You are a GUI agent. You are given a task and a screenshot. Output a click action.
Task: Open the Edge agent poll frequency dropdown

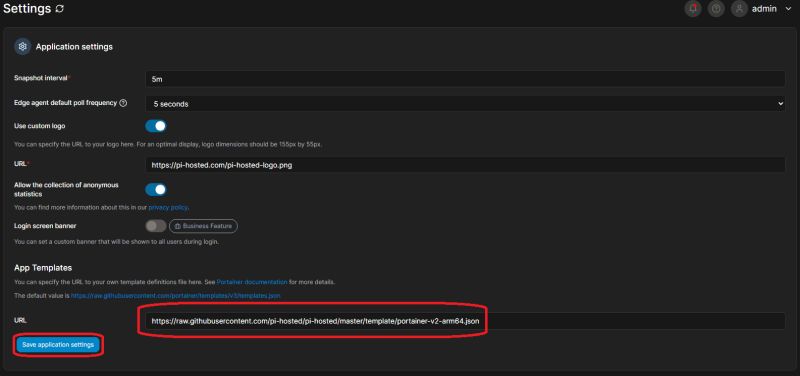465,104
